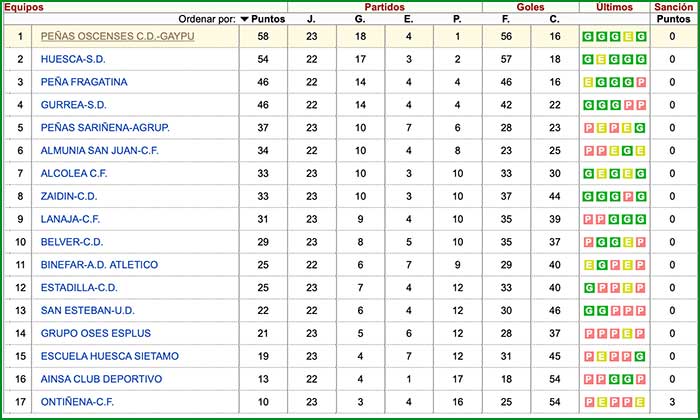Click the sort arrow beside Puntos
The image size is (700, 420).
point(245,19)
